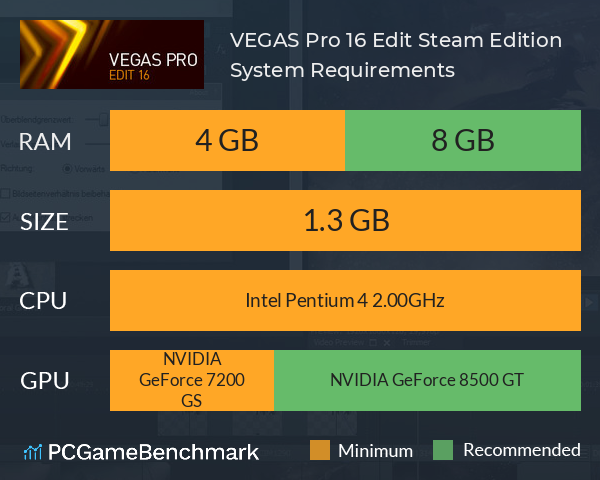Click the green Recommended legend swatch
600x480 pixels.
point(444,450)
